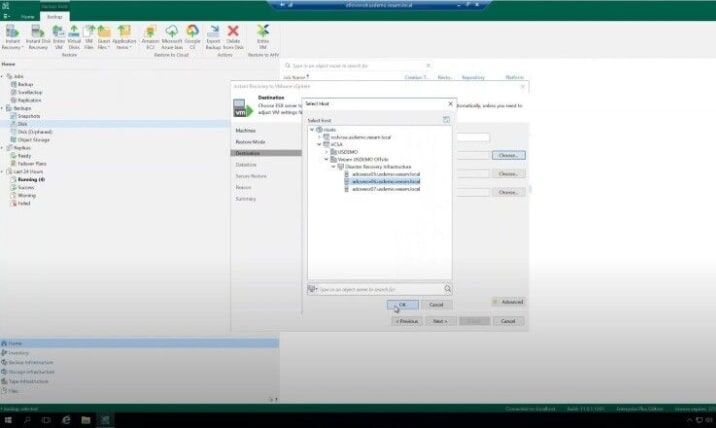Select Amazon EC2 restore to cloud
Image resolution: width=716 pixels, height=428 pixels.
(x=150, y=37)
